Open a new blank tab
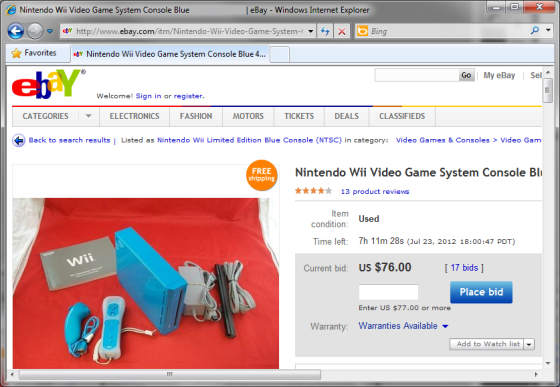The height and width of the screenshot is (387, 560). [280, 55]
